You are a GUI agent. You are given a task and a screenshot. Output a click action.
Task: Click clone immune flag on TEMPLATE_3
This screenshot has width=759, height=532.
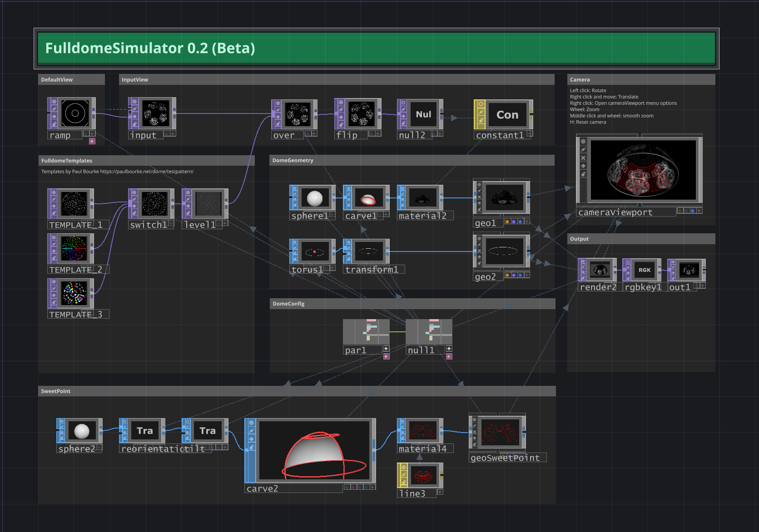(x=54, y=289)
